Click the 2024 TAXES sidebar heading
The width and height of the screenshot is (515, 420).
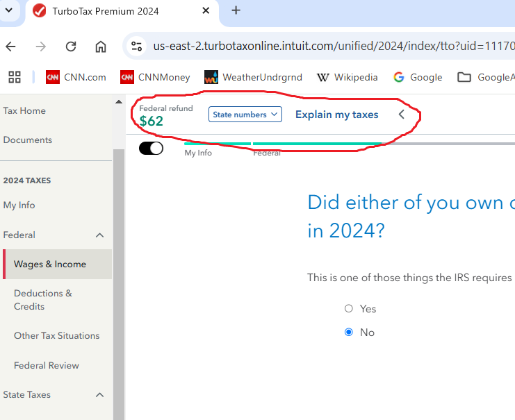27,180
